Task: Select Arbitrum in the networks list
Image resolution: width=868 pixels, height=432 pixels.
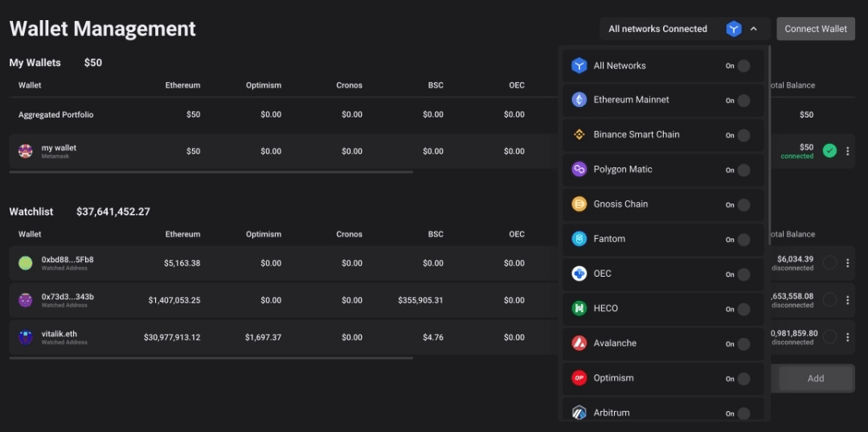Action: (612, 413)
